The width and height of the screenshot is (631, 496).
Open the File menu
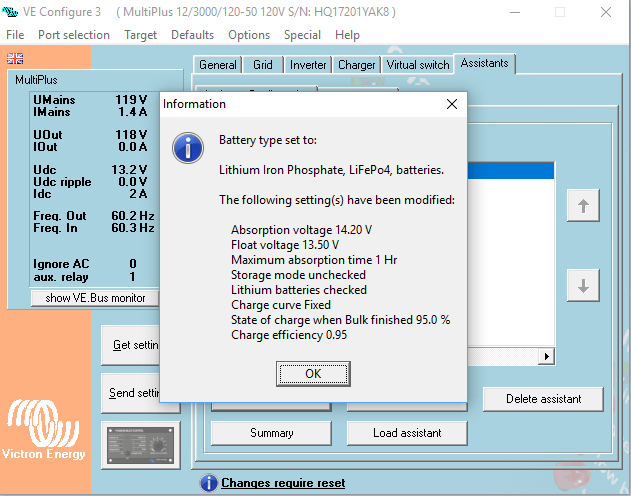click(15, 35)
